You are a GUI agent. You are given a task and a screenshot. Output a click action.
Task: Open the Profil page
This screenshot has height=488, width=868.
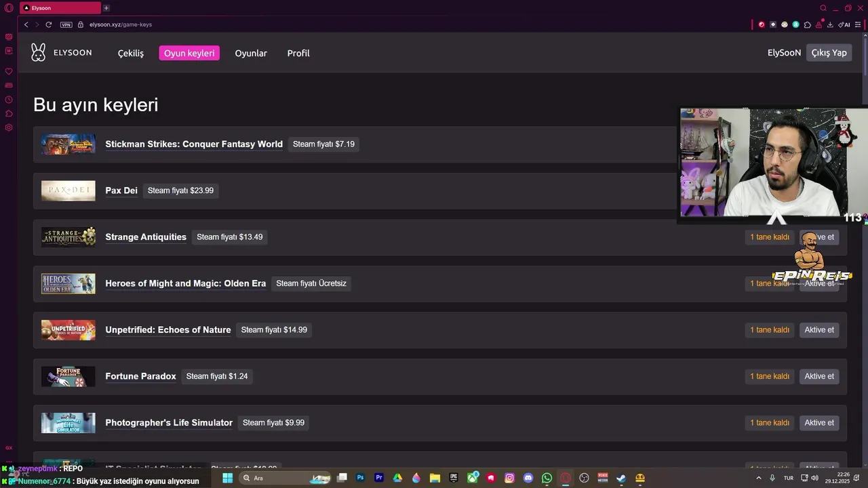298,53
